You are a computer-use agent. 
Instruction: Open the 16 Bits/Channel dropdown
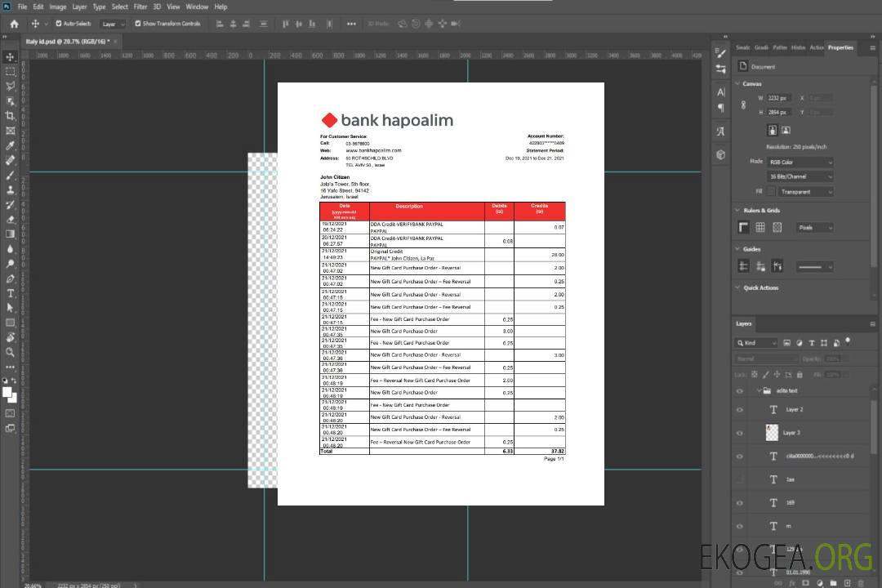click(x=800, y=176)
